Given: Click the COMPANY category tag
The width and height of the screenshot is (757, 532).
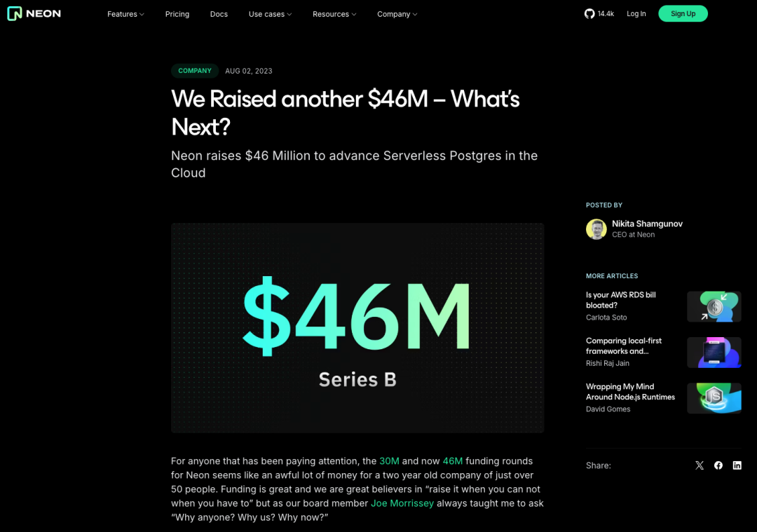Looking at the screenshot, I should tap(195, 71).
